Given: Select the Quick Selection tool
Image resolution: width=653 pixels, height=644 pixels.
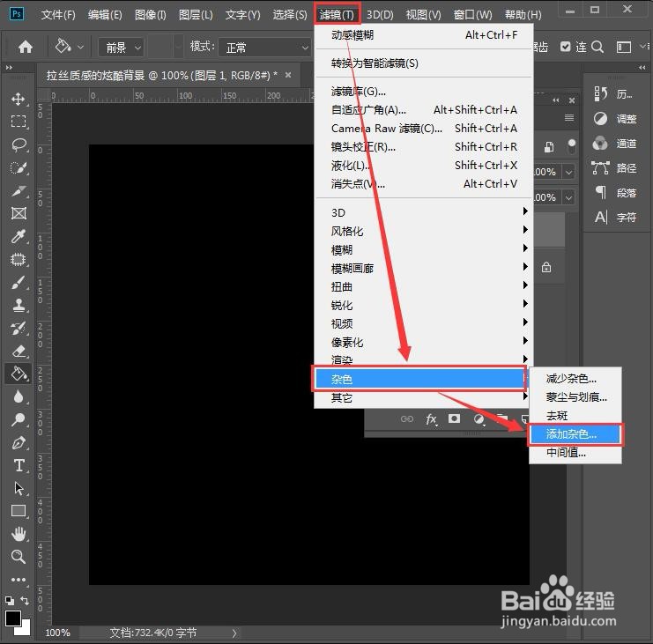Looking at the screenshot, I should [19, 167].
